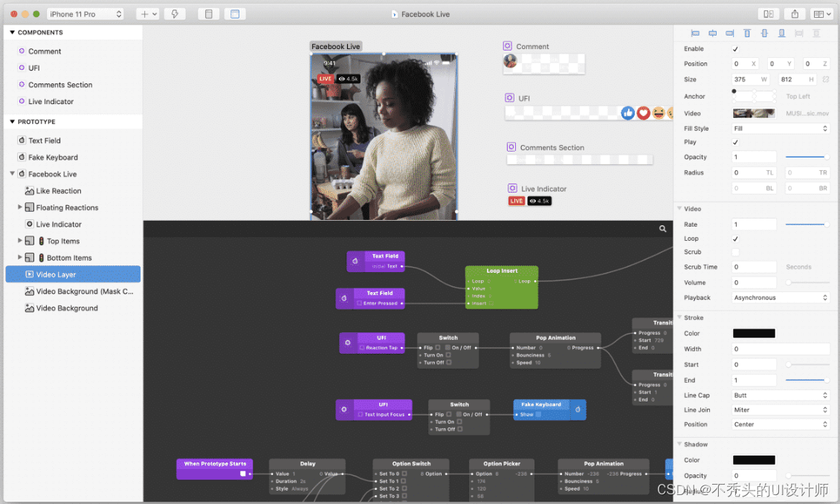Open the window layout dropdown in toolbar
This screenshot has height=504, width=840.
click(x=821, y=14)
